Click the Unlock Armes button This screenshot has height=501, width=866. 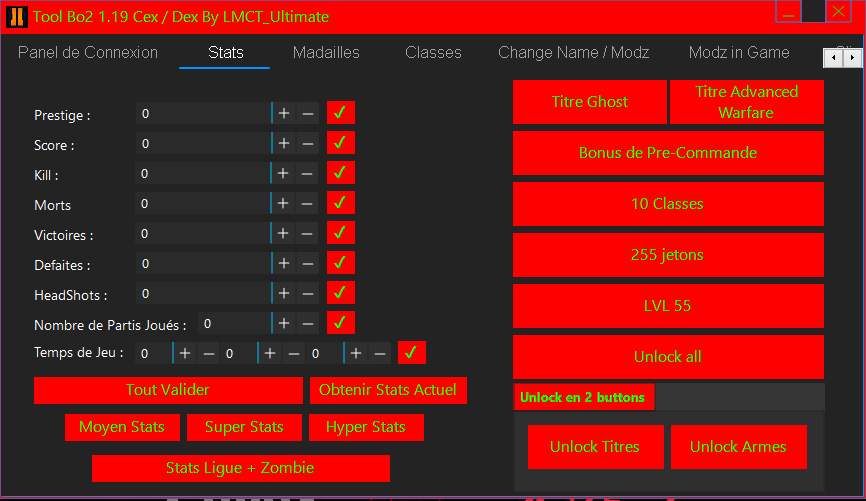[x=738, y=447]
